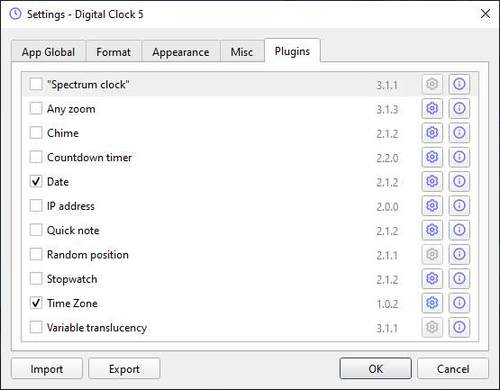Enable the Chime plugin checkbox
This screenshot has width=500, height=390.
click(x=36, y=133)
